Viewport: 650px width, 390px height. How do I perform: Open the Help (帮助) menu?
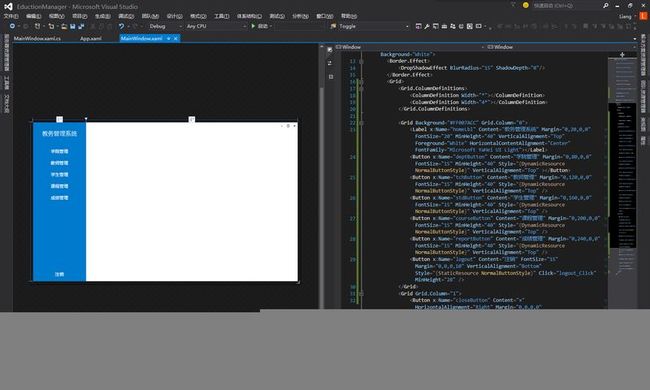349,16
